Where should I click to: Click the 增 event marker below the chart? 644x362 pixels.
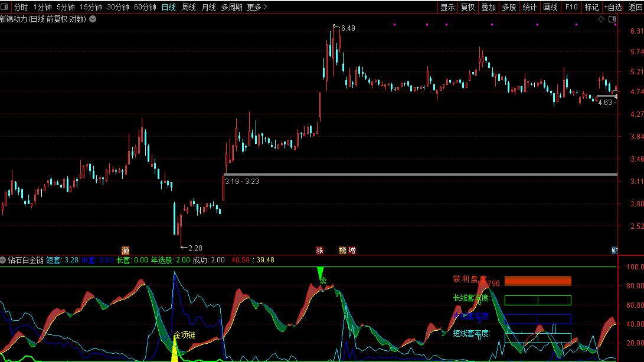pos(352,251)
